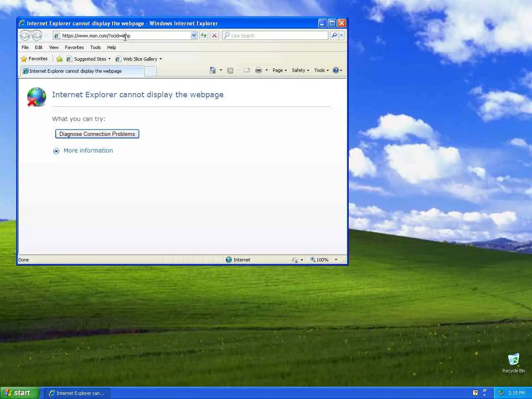The height and width of the screenshot is (399, 532).
Task: Open the Tools command bar menu
Action: (321, 70)
